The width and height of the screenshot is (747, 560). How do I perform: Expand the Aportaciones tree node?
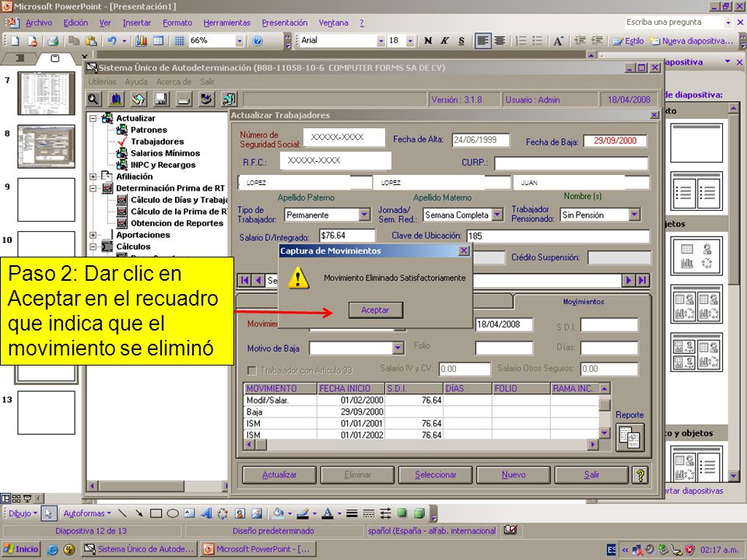(93, 235)
